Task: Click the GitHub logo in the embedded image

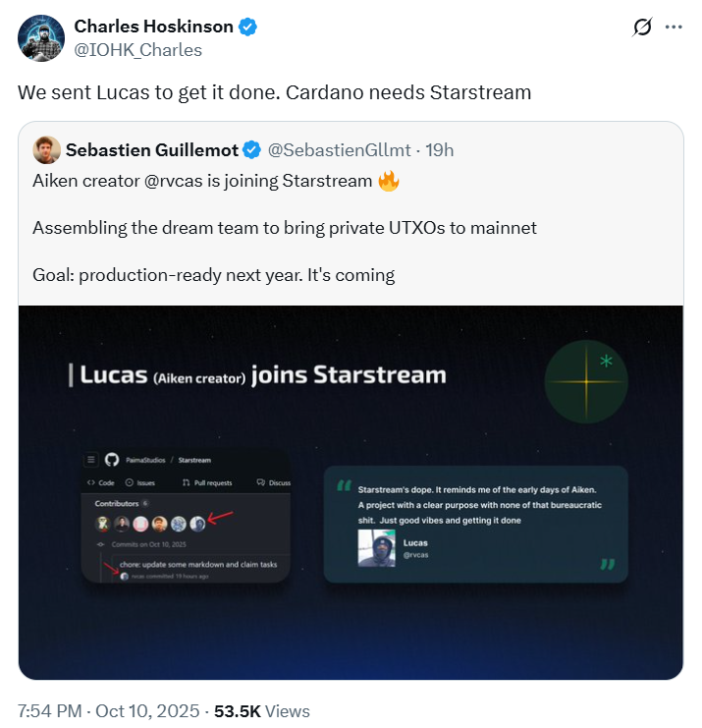Action: (x=111, y=460)
